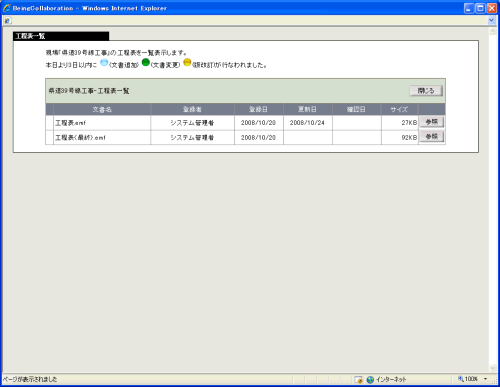Click the Internet Explorer logo in title bar
The height and width of the screenshot is (387, 500).
click(x=7, y=8)
